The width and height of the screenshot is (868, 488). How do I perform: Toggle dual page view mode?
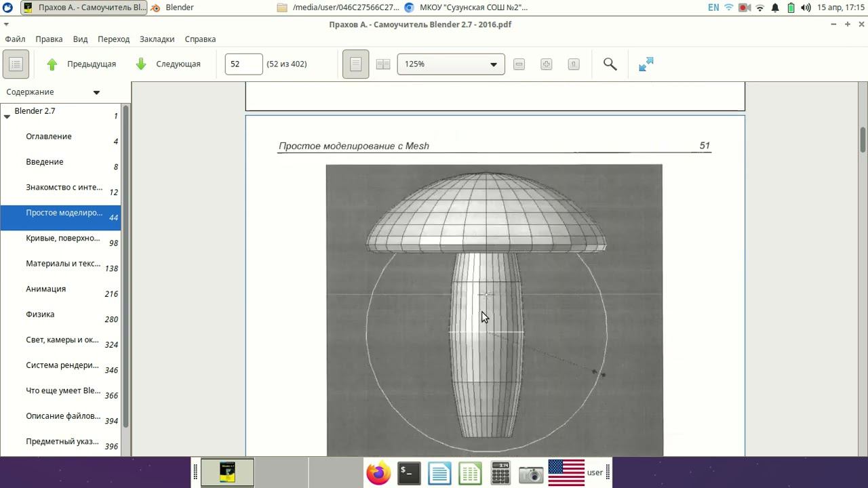click(x=383, y=64)
